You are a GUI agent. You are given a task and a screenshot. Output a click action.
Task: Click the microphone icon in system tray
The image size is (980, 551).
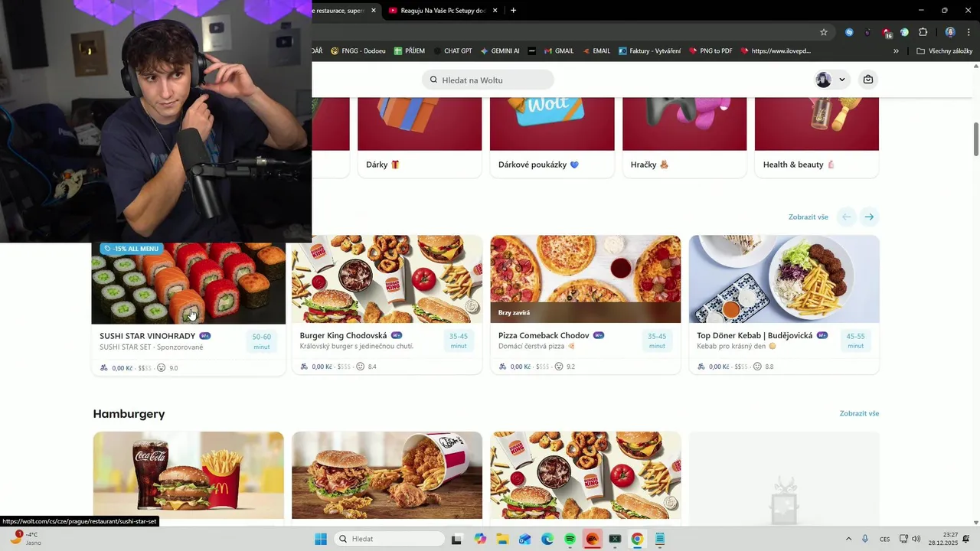[865, 539]
